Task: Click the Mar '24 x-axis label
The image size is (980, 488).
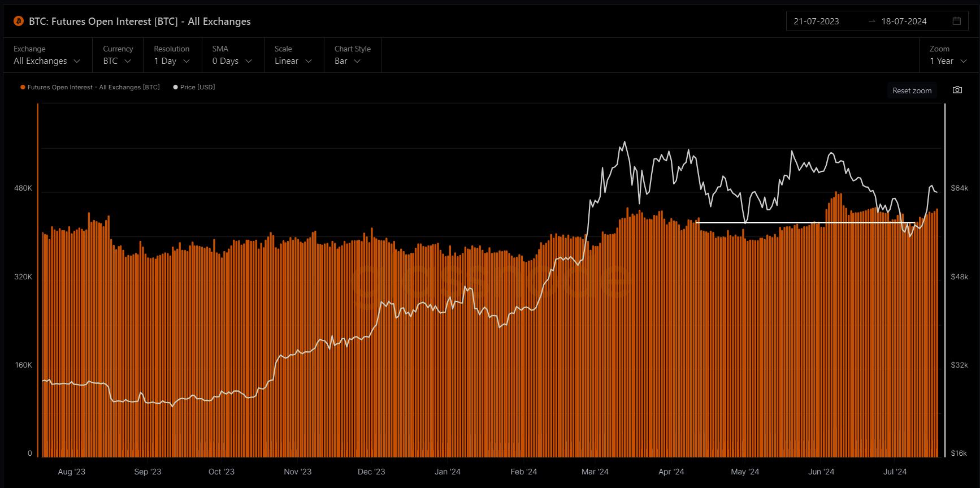Action: pos(595,472)
